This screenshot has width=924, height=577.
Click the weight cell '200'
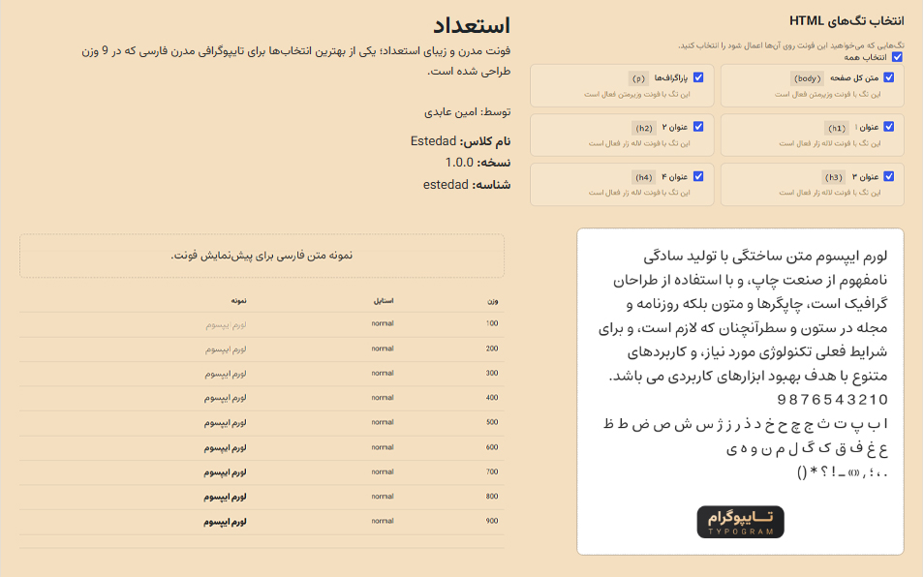pyautogui.click(x=492, y=349)
